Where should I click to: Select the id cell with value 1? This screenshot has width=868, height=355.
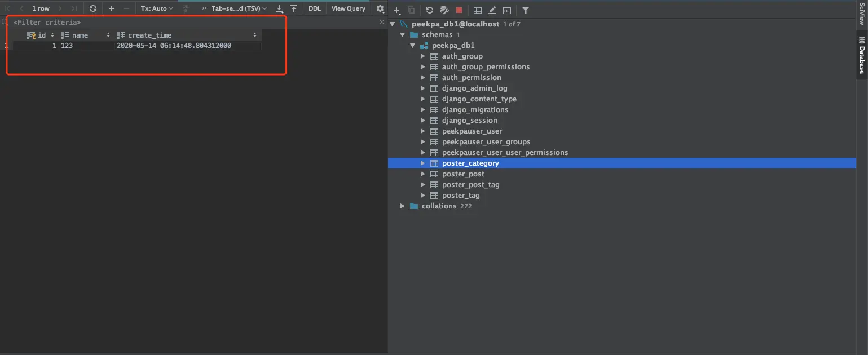[36, 46]
